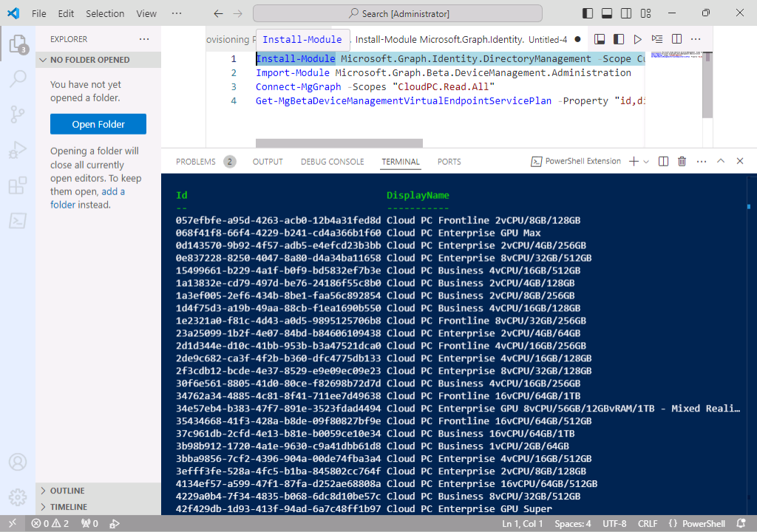
Task: Expand the Outline section
Action: click(x=98, y=491)
